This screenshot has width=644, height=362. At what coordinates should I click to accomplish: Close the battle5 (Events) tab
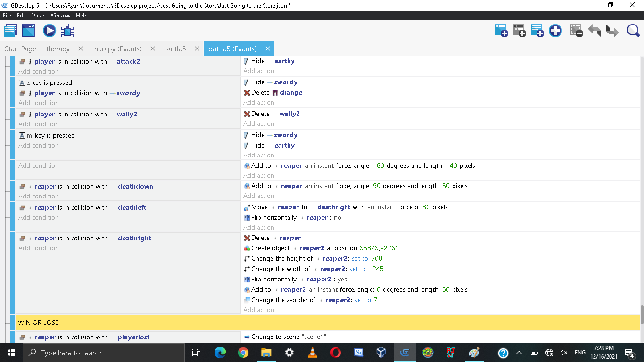[268, 49]
